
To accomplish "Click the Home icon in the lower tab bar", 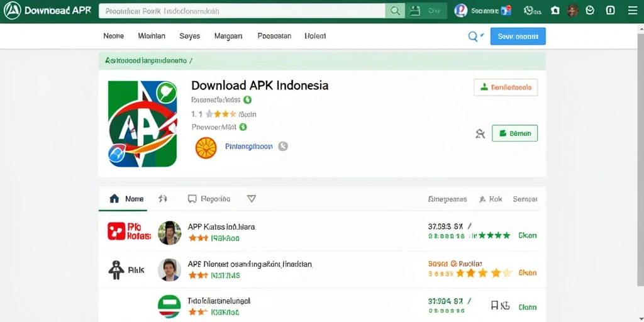I will coord(114,199).
